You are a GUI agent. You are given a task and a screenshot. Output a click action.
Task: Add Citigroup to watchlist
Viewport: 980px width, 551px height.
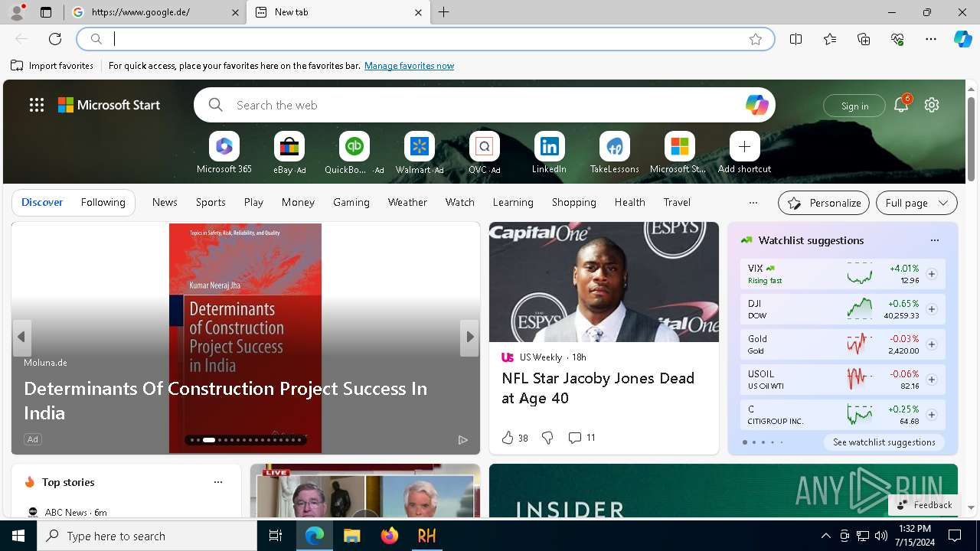coord(931,415)
